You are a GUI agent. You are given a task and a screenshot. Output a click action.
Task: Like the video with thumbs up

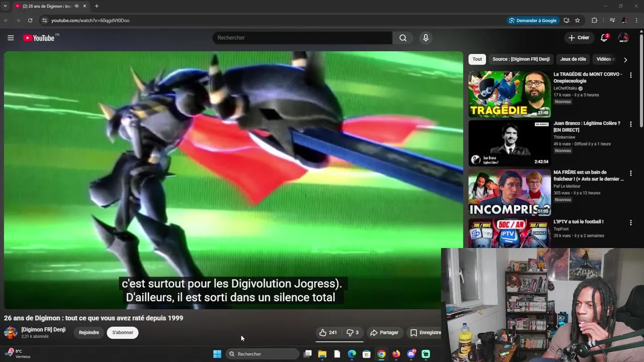tap(328, 332)
